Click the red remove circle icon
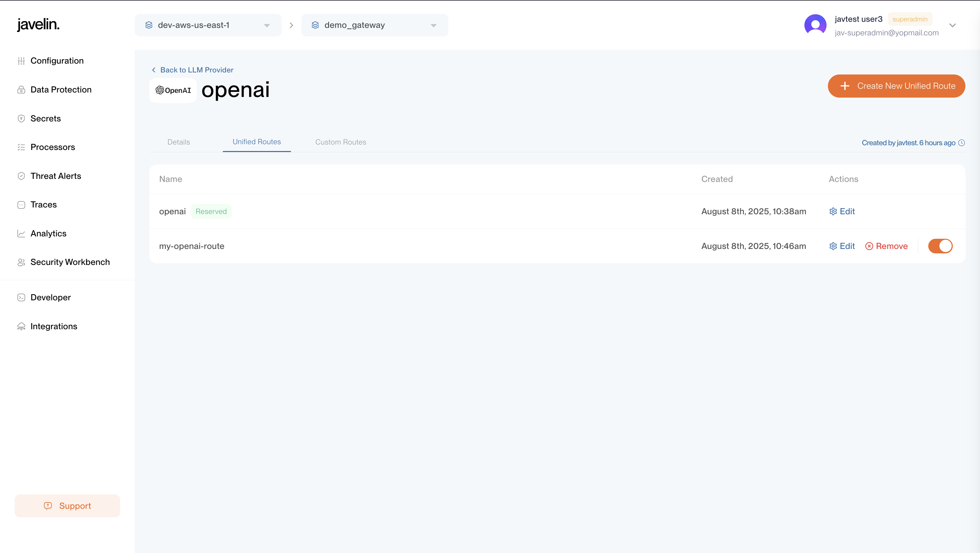980x553 pixels. [x=869, y=246]
